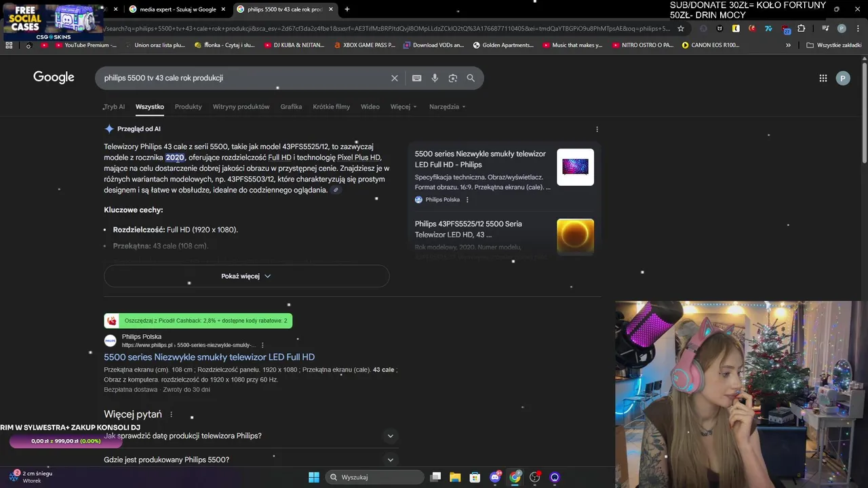Open the three-dot menu beside philips.pl result URL

pyautogui.click(x=262, y=345)
